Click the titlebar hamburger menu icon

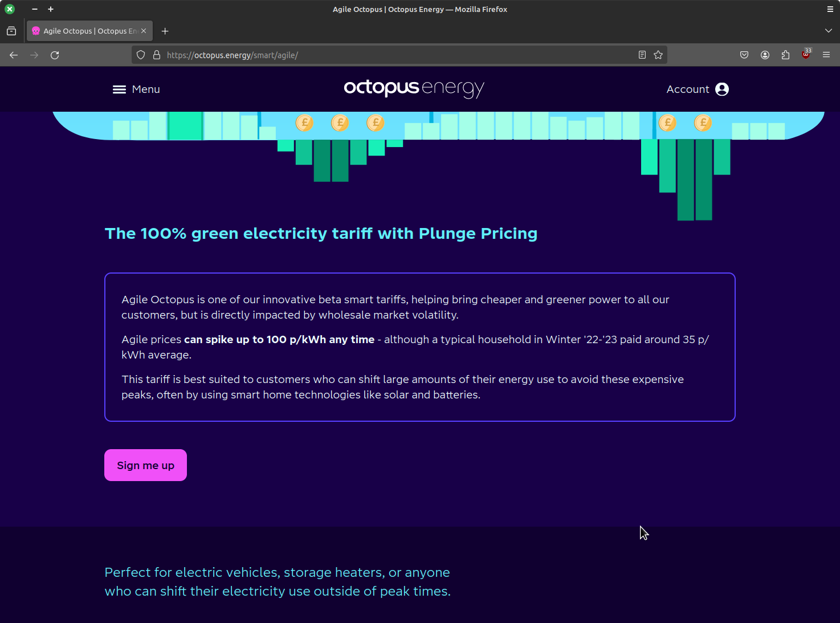tap(830, 9)
